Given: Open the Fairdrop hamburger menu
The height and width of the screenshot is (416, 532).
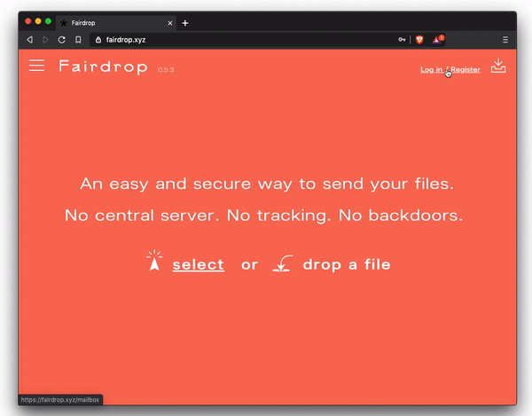Looking at the screenshot, I should pos(36,65).
